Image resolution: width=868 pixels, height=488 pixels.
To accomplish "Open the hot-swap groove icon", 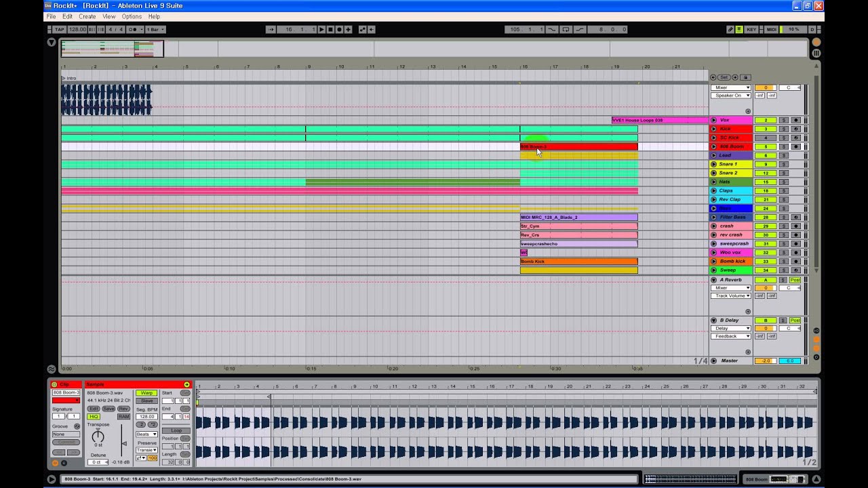I will (x=77, y=426).
